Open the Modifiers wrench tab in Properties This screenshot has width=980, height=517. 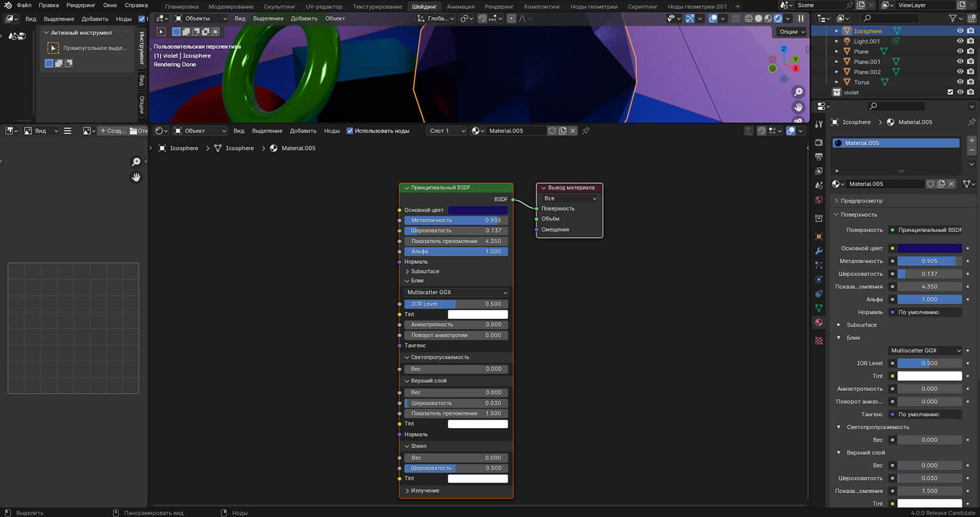(819, 251)
